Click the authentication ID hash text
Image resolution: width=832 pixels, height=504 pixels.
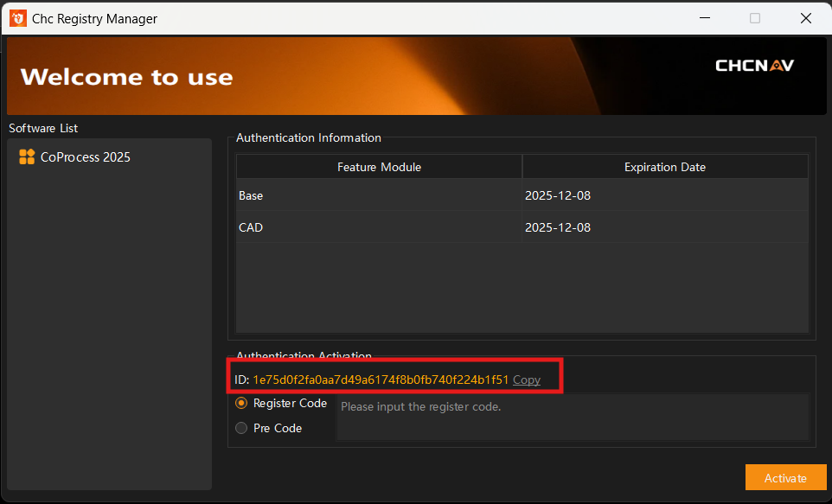tap(381, 380)
